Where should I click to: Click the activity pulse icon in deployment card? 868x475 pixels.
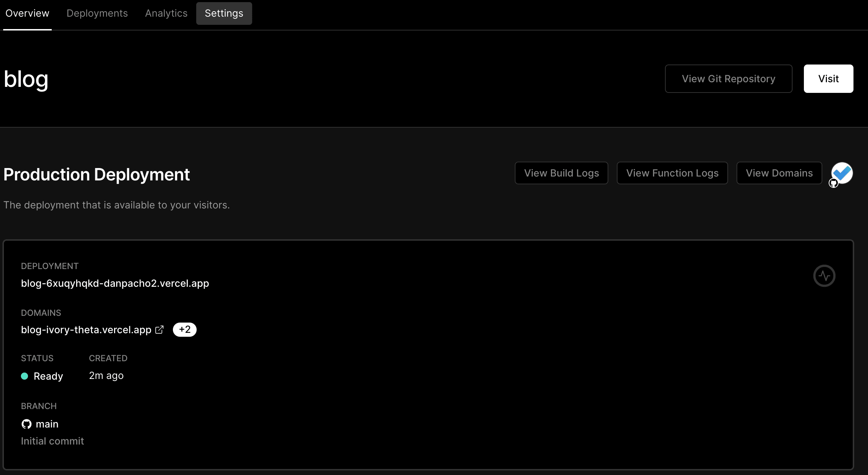point(824,276)
